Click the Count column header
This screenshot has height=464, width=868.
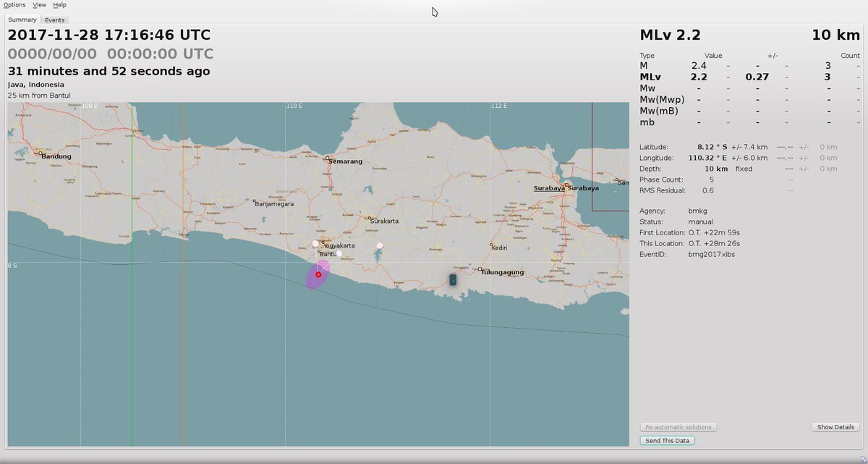[x=850, y=56]
